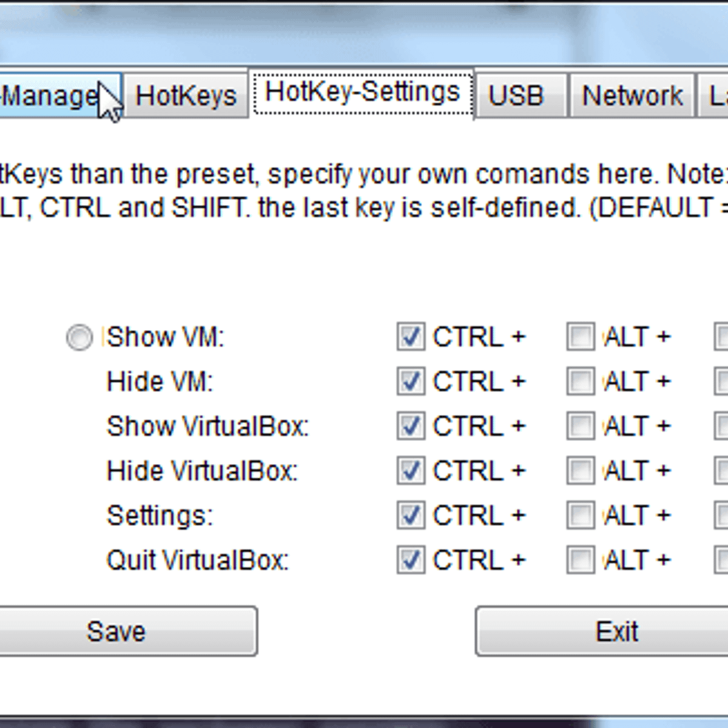Uncheck CTRL for Show VM
This screenshot has width=728, height=728.
click(411, 337)
